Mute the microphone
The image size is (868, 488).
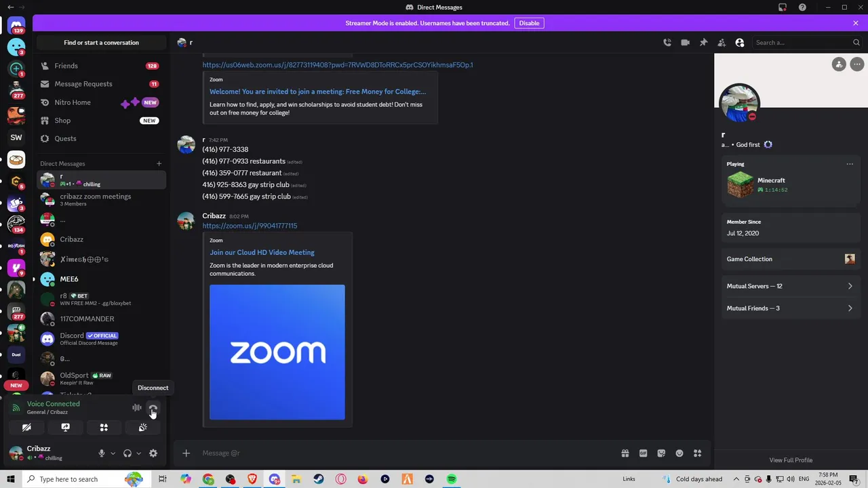click(x=102, y=453)
